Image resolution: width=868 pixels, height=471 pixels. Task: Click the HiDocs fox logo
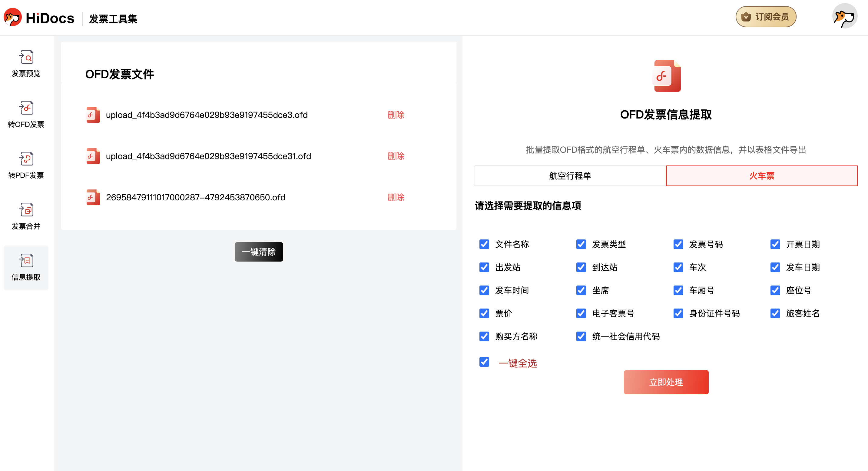point(13,18)
